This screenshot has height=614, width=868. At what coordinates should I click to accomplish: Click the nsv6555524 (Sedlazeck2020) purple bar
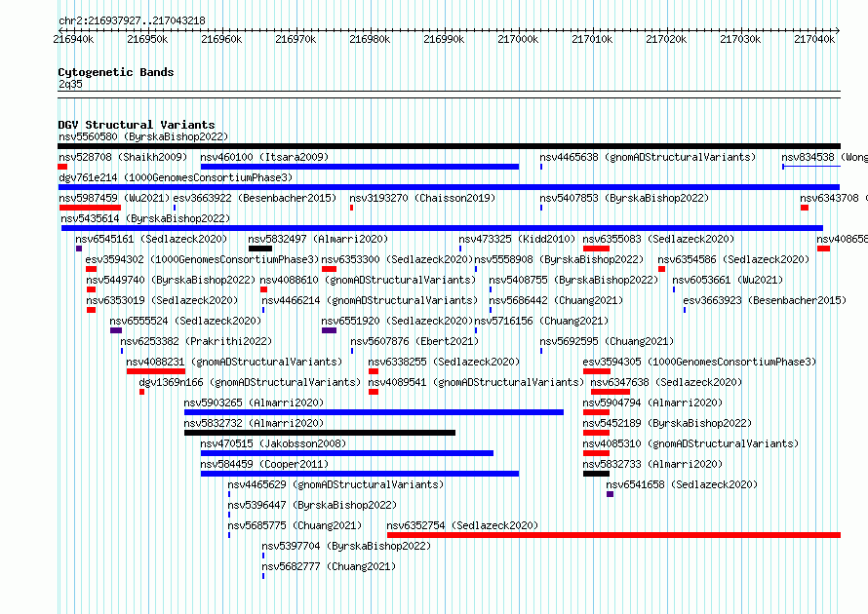pyautogui.click(x=116, y=330)
